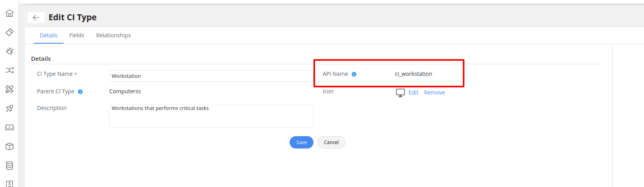Click the monitor icon preview

click(x=400, y=93)
